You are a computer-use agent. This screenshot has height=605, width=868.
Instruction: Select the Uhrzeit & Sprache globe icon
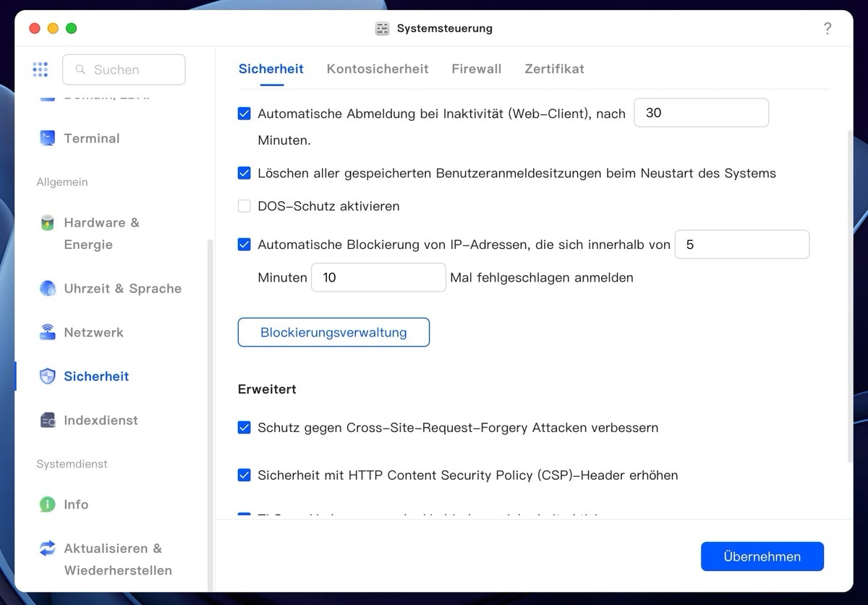(x=47, y=289)
